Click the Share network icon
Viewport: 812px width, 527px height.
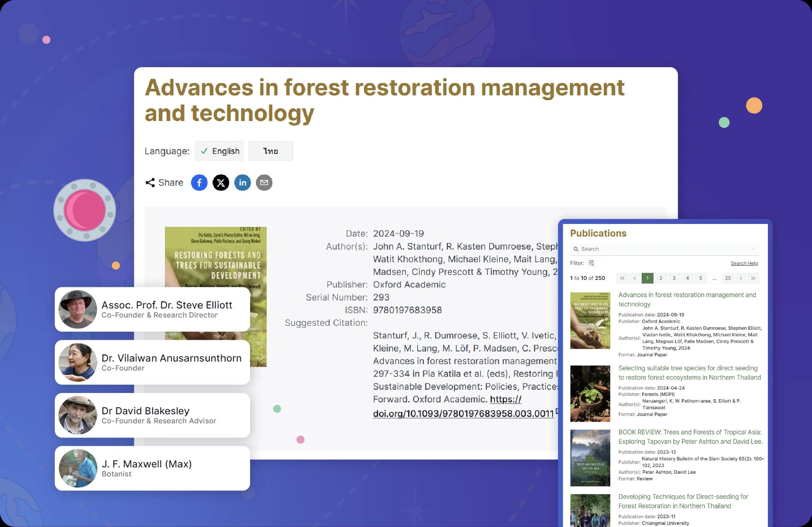pyautogui.click(x=150, y=182)
